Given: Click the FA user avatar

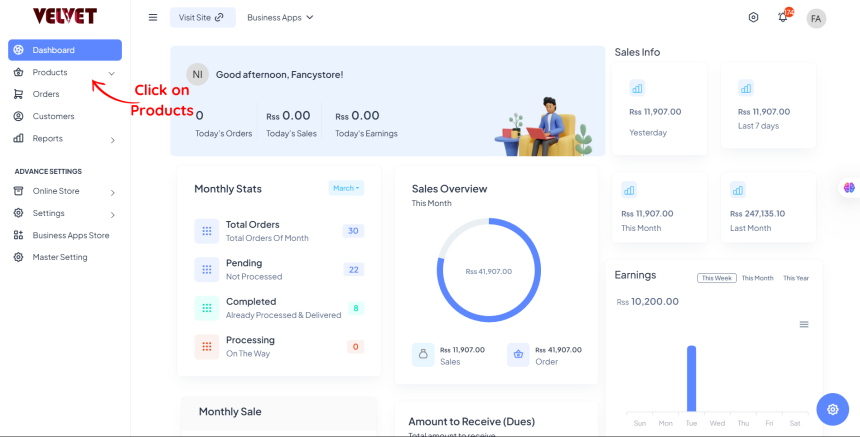Looking at the screenshot, I should tap(816, 18).
